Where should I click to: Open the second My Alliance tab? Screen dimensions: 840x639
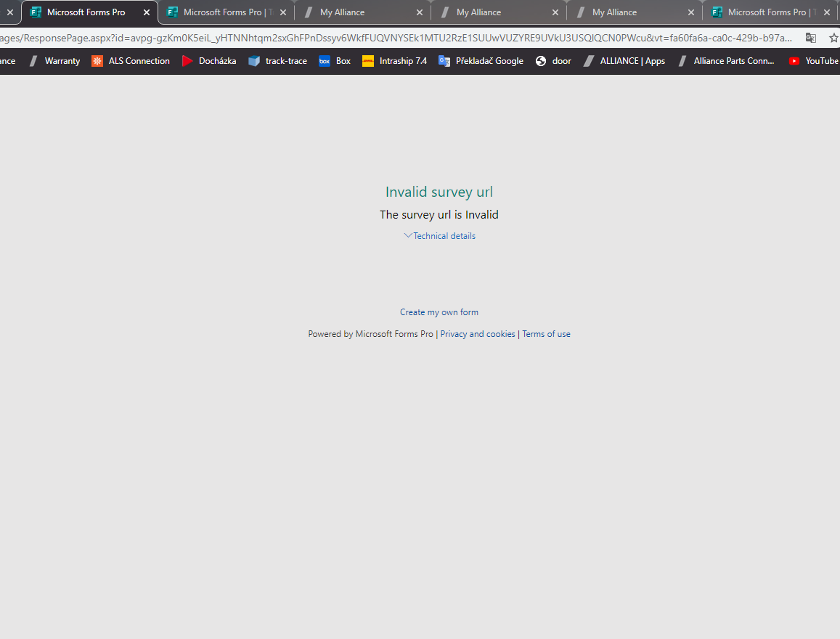pos(498,12)
